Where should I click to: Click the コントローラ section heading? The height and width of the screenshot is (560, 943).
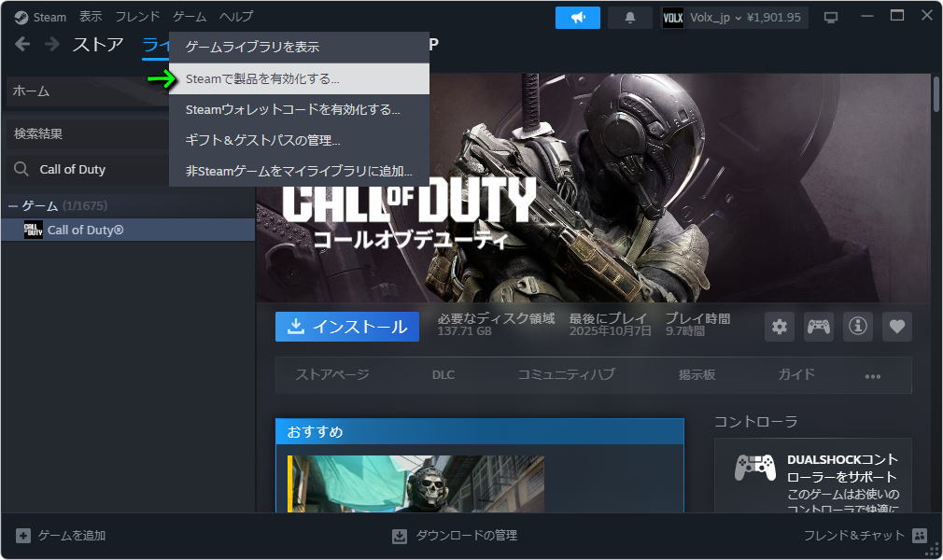[x=756, y=422]
